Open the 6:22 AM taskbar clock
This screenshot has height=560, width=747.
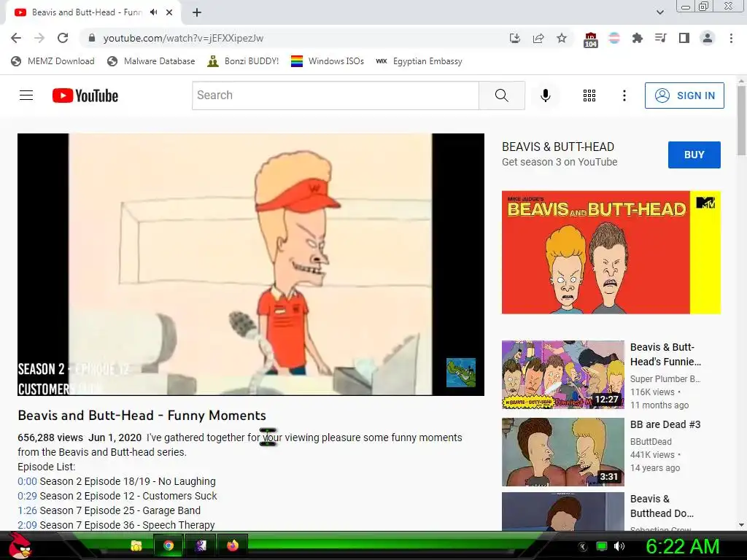point(682,546)
